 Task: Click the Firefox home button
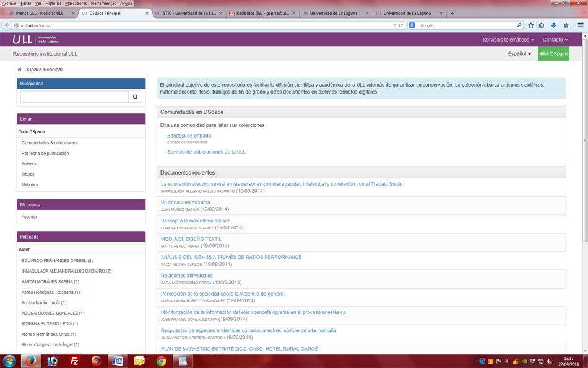pos(566,25)
